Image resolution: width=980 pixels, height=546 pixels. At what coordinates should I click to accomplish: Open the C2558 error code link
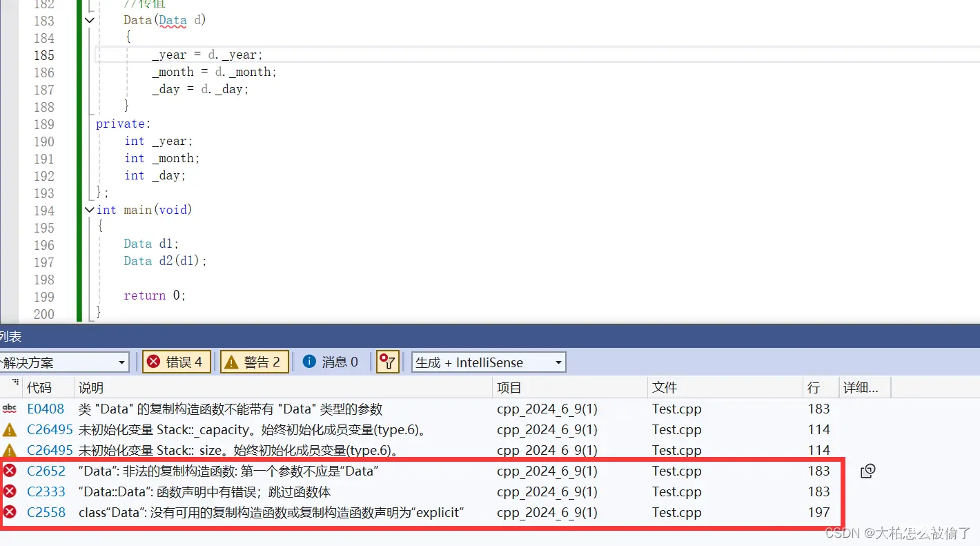46,512
